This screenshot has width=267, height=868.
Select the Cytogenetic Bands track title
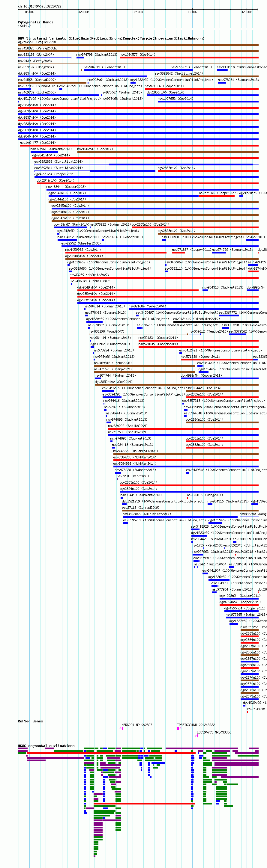click(35, 22)
